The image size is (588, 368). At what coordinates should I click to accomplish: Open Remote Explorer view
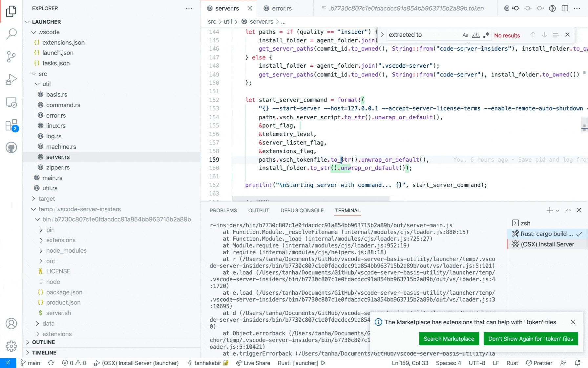[x=11, y=103]
